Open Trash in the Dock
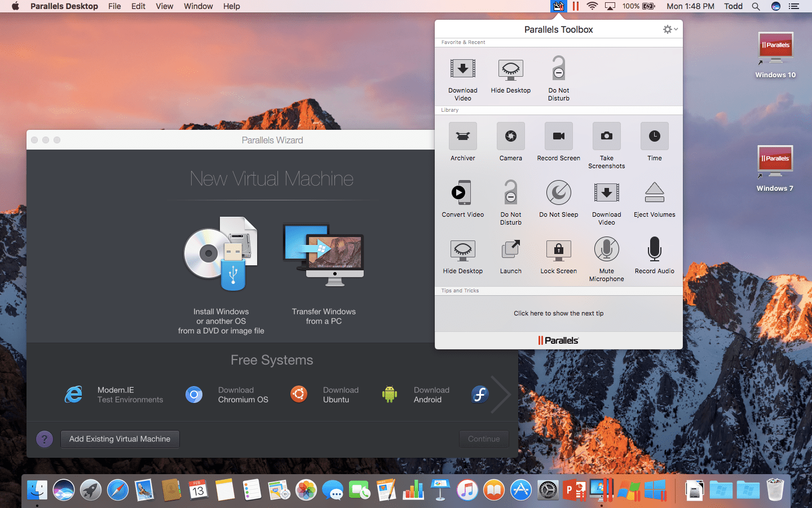This screenshot has height=508, width=812. click(775, 490)
